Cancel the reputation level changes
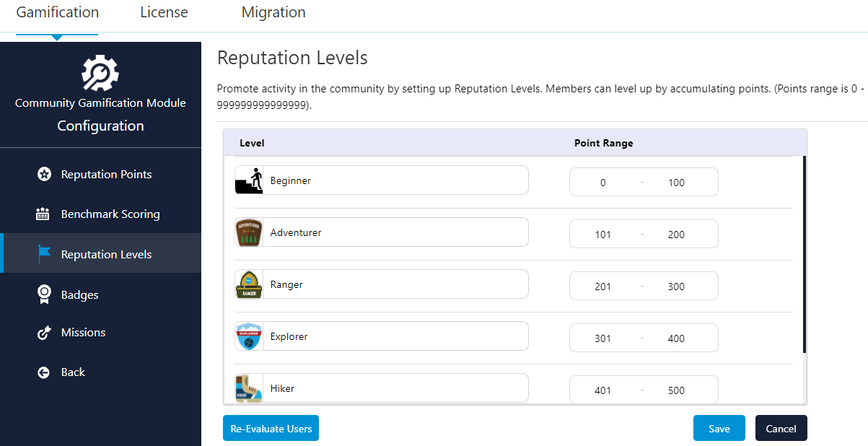 (x=781, y=428)
